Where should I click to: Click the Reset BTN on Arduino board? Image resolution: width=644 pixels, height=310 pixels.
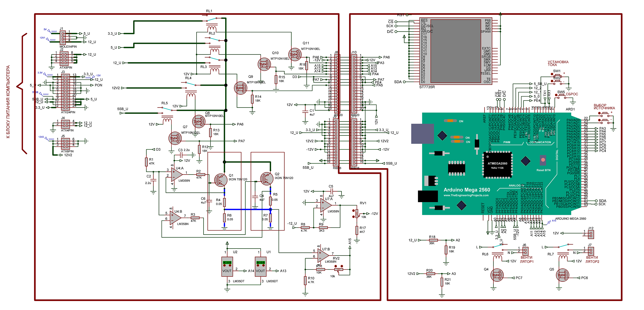[543, 160]
